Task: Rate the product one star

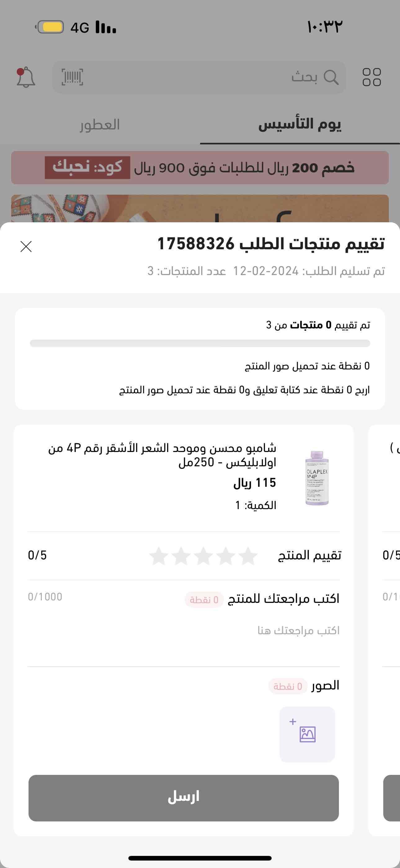Action: 248,556
